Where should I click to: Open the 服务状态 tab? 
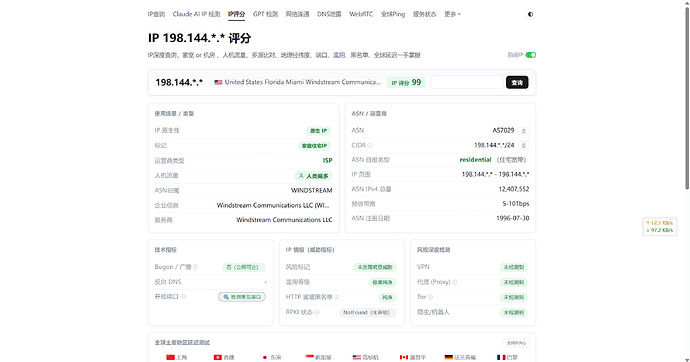tap(425, 14)
